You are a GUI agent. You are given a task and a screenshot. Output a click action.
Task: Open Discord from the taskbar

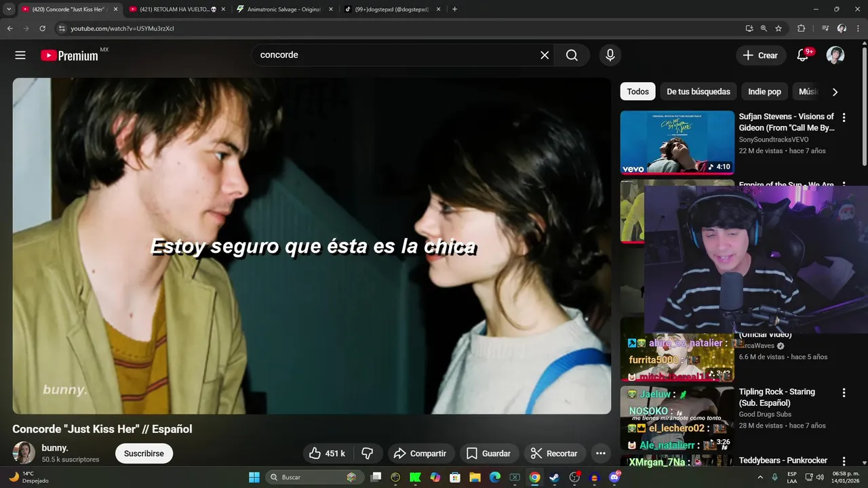(x=614, y=477)
